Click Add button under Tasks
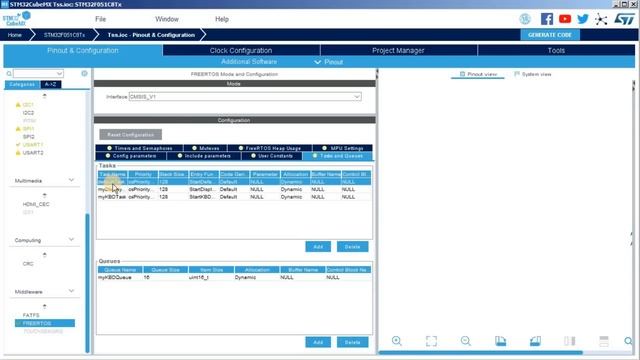 (318, 247)
